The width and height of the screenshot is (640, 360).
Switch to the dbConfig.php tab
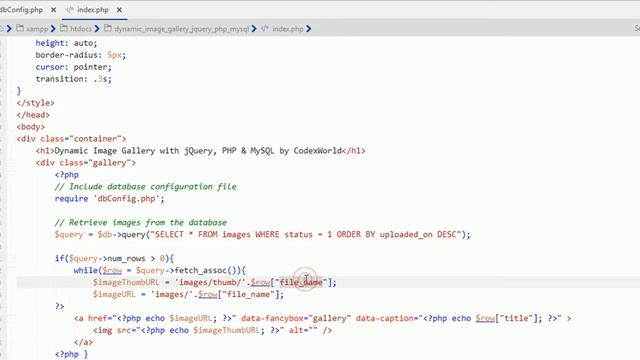click(x=21, y=10)
